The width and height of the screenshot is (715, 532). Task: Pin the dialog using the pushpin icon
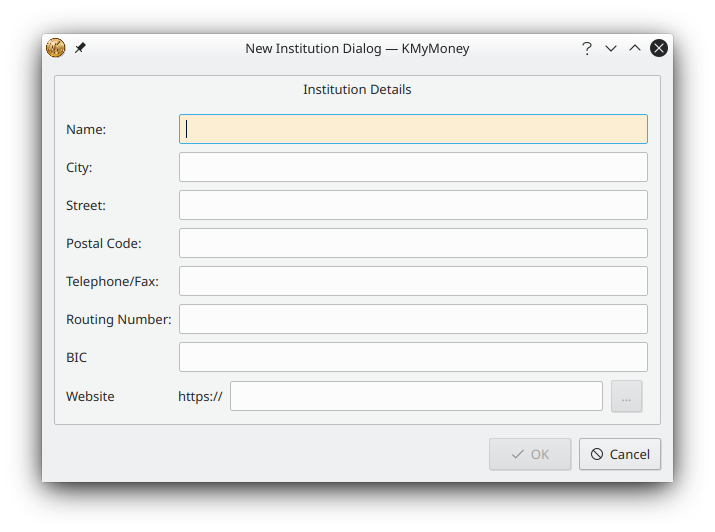pos(80,48)
